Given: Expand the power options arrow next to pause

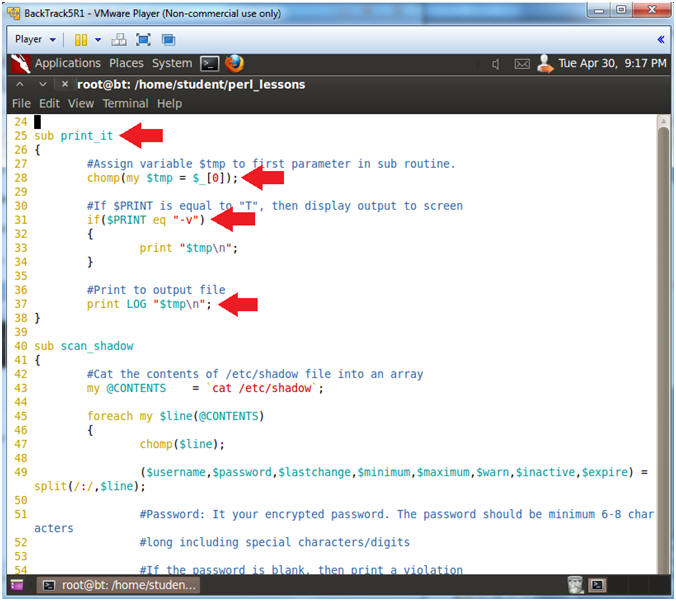Looking at the screenshot, I should coord(98,40).
